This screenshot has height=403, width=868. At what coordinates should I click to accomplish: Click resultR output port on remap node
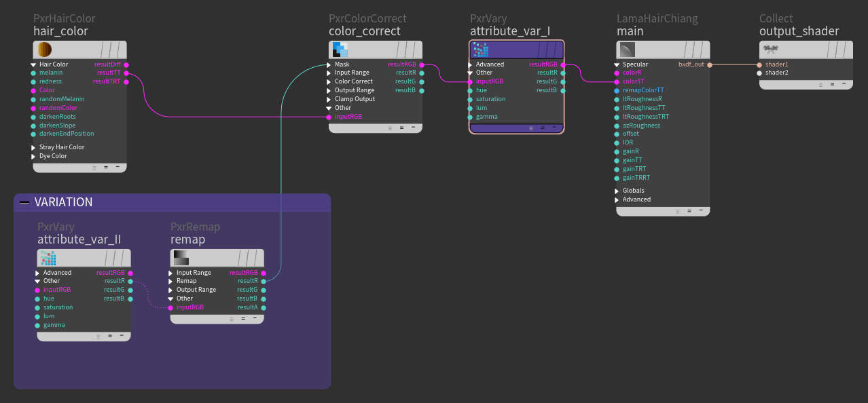pyautogui.click(x=264, y=281)
